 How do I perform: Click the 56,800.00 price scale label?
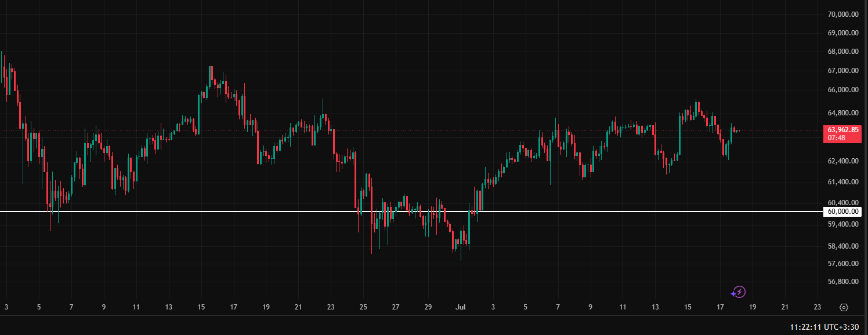(x=844, y=282)
